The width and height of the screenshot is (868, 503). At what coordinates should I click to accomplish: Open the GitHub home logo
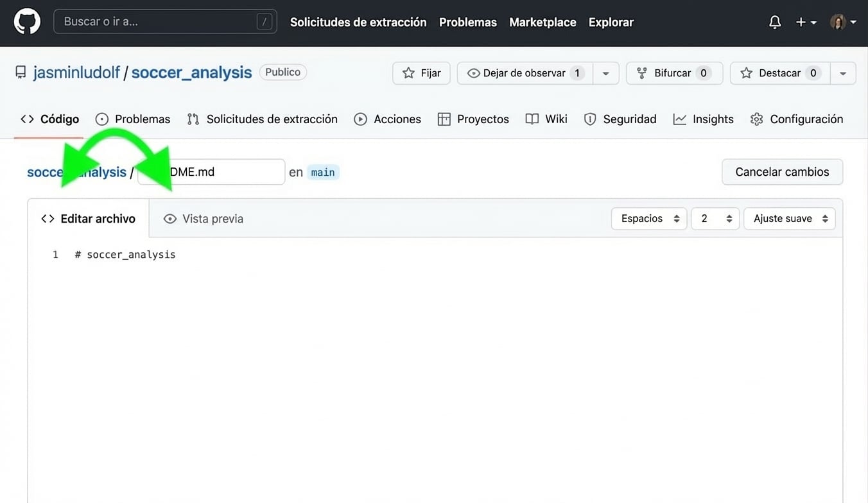tap(27, 22)
